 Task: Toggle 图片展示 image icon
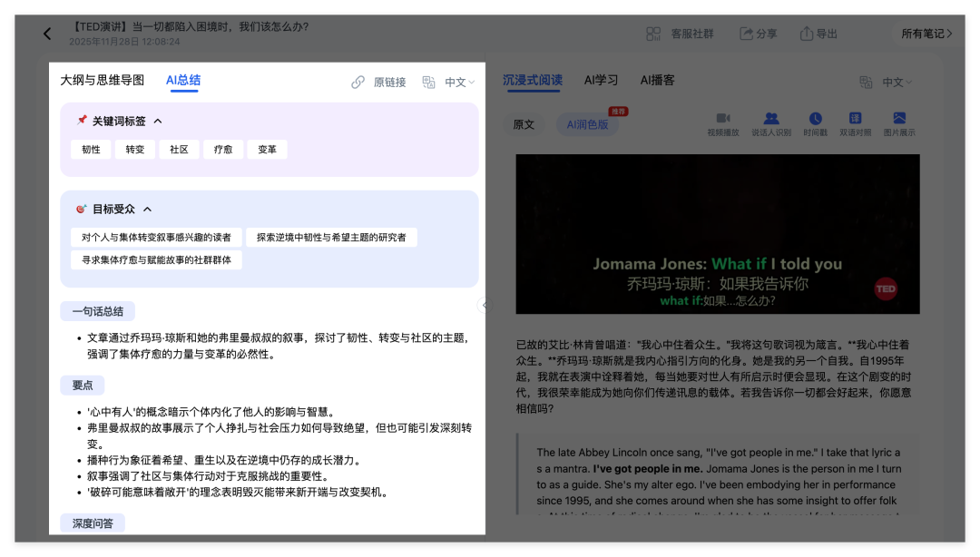tap(899, 118)
